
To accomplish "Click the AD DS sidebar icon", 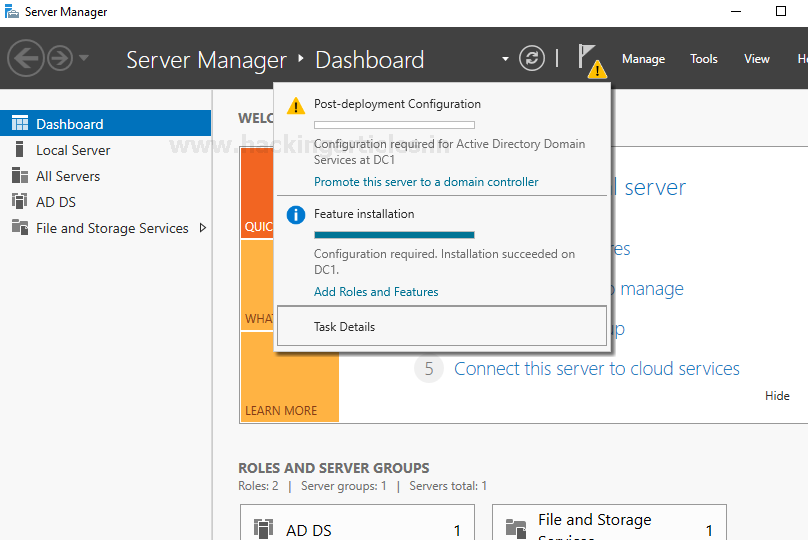I will (19, 202).
